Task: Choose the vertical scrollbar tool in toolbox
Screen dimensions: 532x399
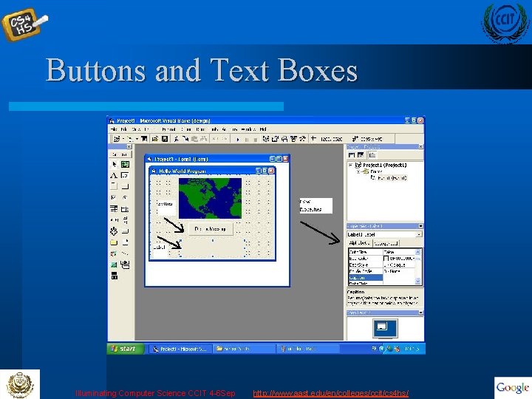Action: point(125,220)
